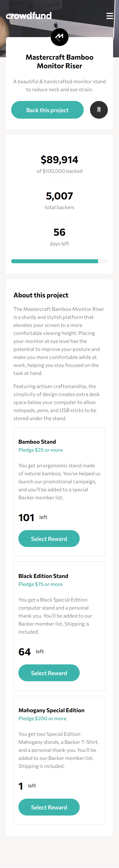Select Reward for Black Edition Stand
119x868 pixels.
click(49, 673)
